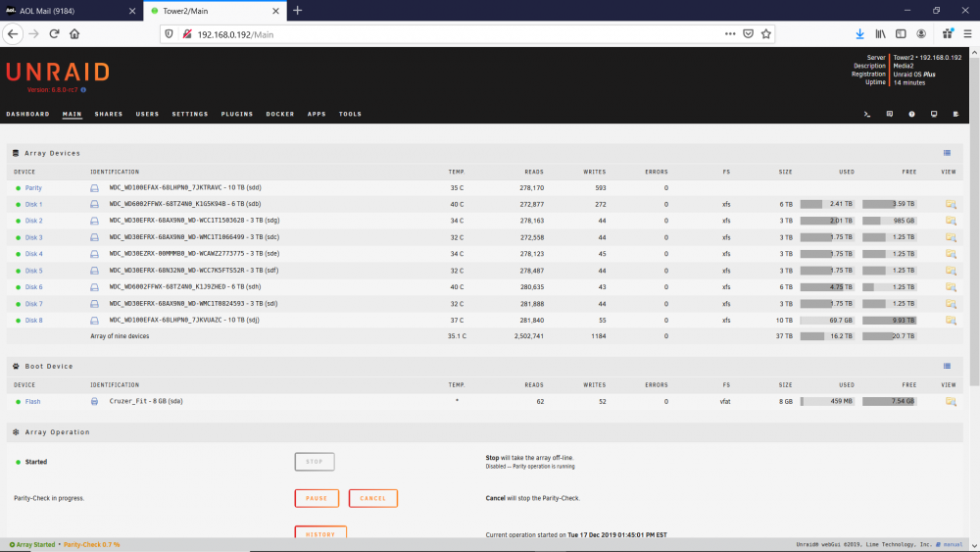Screen dimensions: 980x552
Task: Open Disk 3 device link
Action: pos(33,237)
